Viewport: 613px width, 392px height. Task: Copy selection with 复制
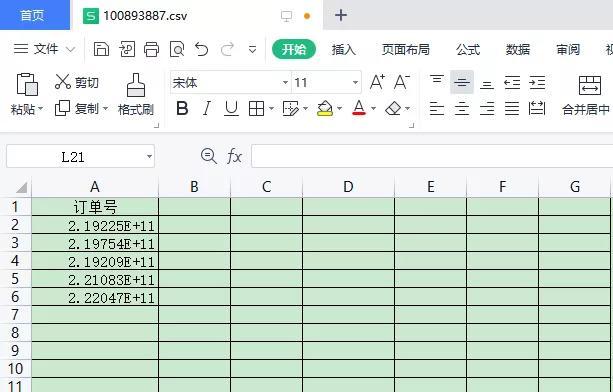(x=77, y=108)
